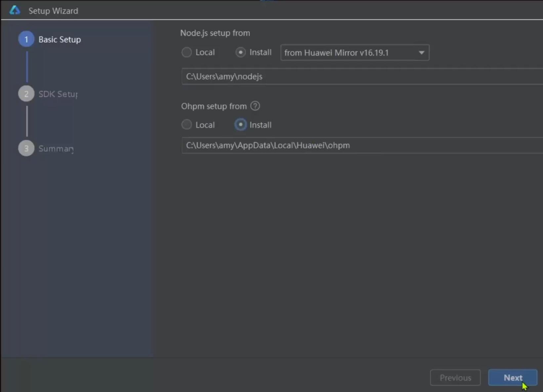The width and height of the screenshot is (543, 392).
Task: Click the Node.js install path field
Action: pos(362,76)
